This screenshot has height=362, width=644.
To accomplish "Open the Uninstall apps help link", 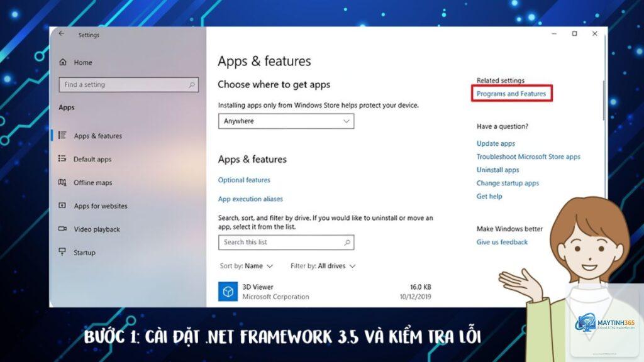I will [x=498, y=170].
